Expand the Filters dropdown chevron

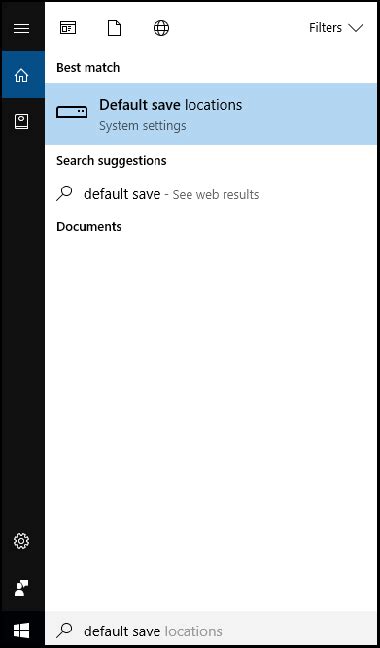[355, 28]
